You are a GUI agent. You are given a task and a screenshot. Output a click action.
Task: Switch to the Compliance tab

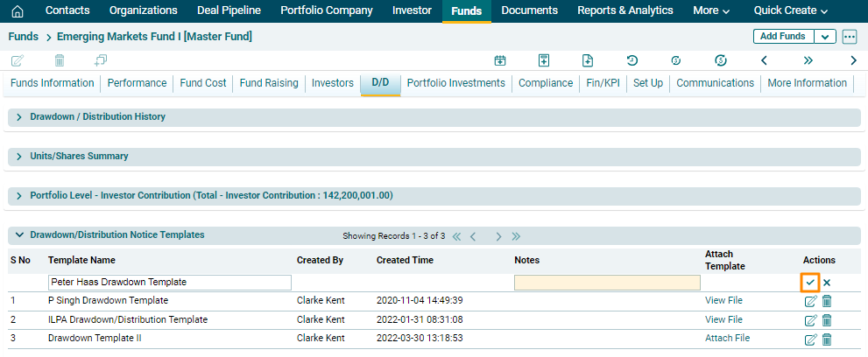(x=546, y=83)
